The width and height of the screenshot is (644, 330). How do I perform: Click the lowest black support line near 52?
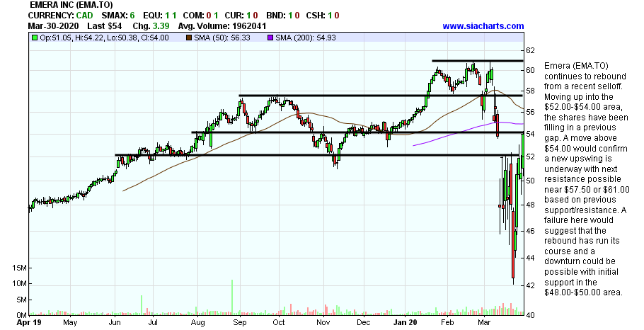pos(318,155)
